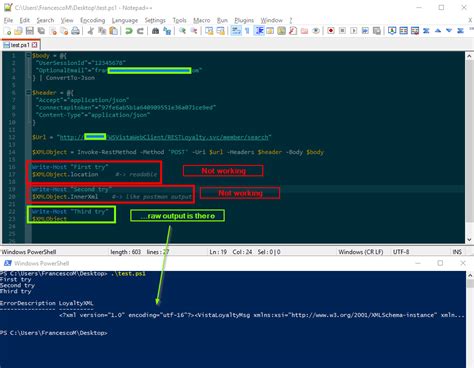Viewport: 474px width, 368px height.
Task: Click the Zoom Out magnifier icon
Action: pyautogui.click(x=194, y=31)
